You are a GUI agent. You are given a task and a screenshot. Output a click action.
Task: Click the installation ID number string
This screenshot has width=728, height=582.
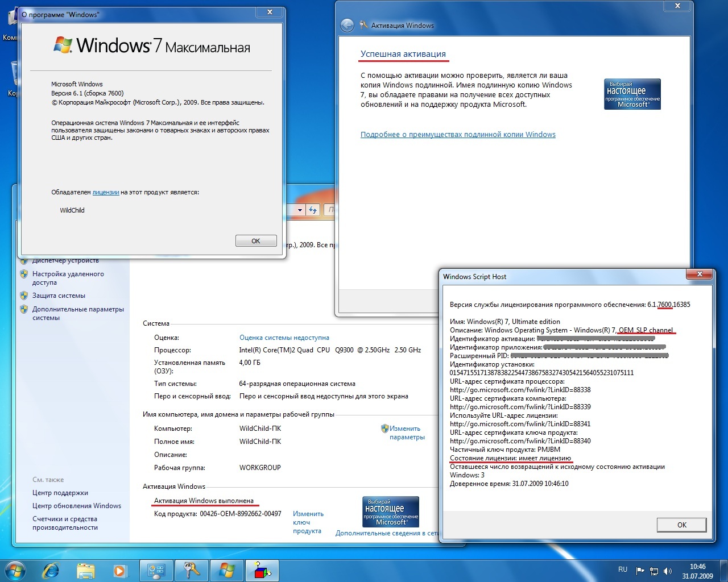tap(541, 373)
